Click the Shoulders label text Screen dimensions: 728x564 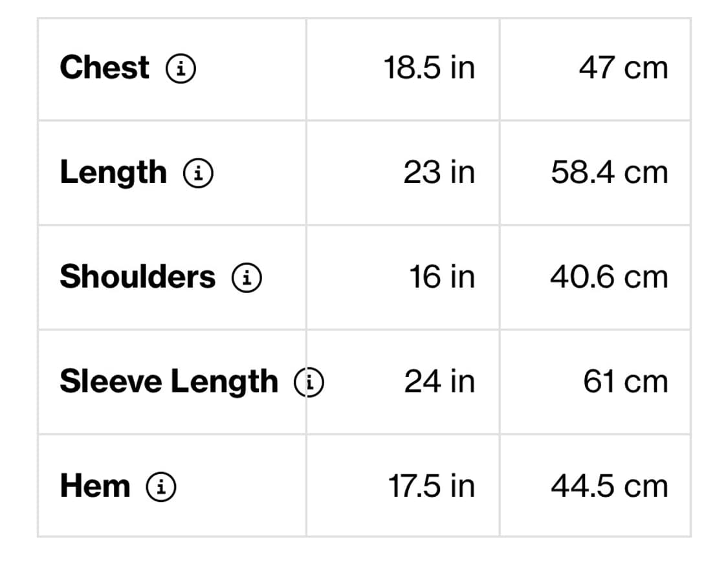point(137,277)
